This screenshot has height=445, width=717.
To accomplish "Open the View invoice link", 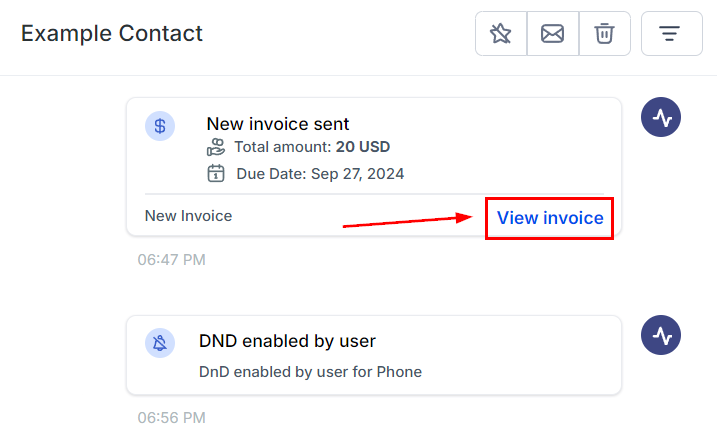I will pyautogui.click(x=550, y=218).
